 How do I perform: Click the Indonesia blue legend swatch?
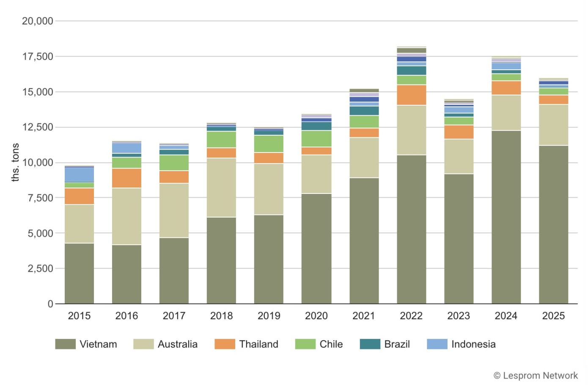[437, 344]
